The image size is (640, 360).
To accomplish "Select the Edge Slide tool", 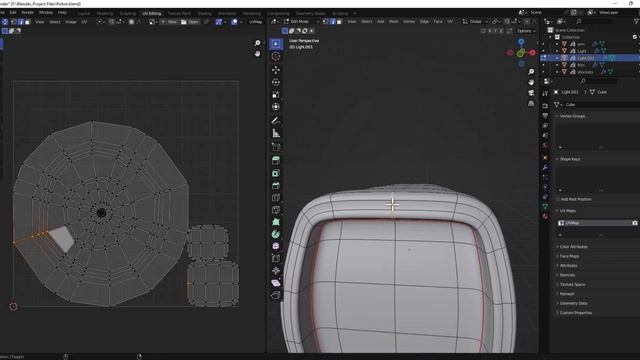I will (276, 258).
